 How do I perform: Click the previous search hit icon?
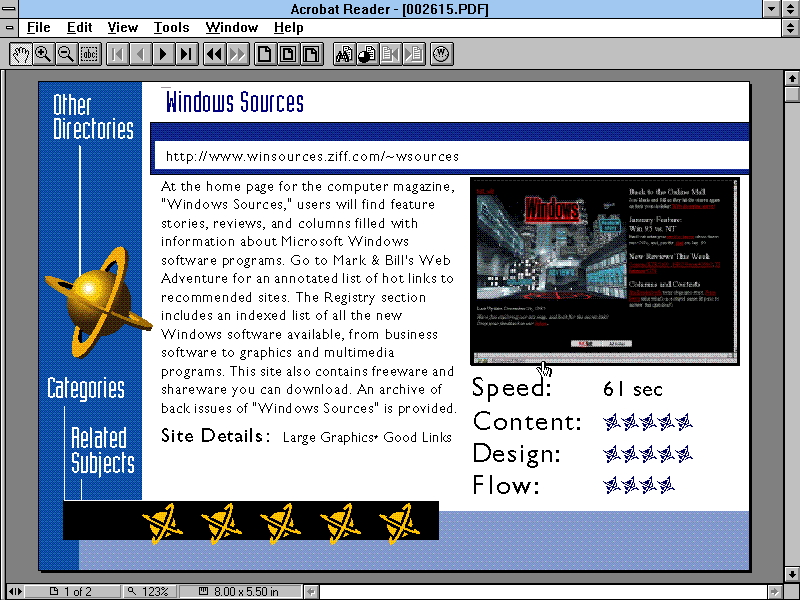point(390,54)
